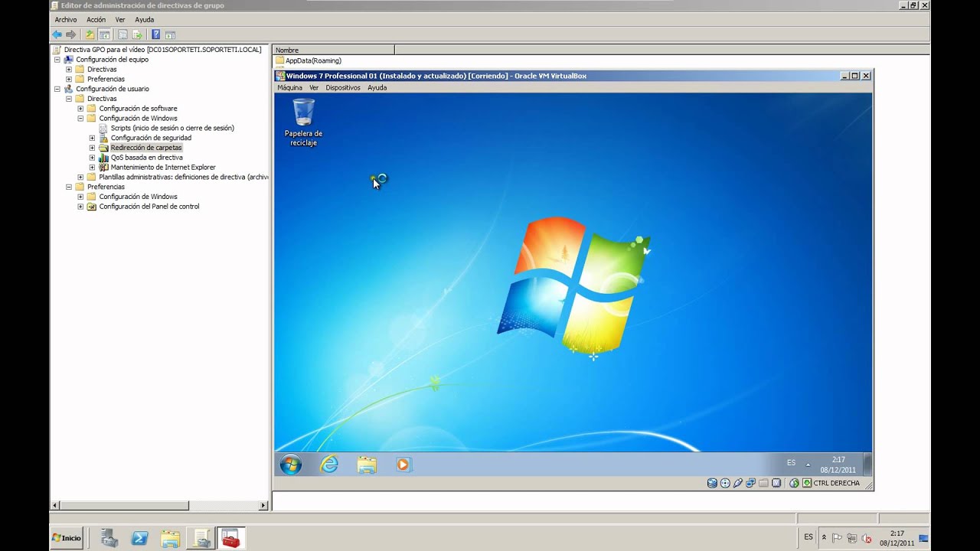Viewport: 980px width, 551px height.
Task: Open the Recycle Bin on the VM desktop
Action: click(x=303, y=122)
